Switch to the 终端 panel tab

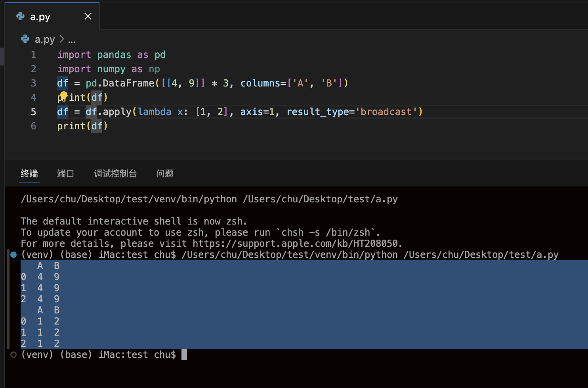click(x=29, y=173)
